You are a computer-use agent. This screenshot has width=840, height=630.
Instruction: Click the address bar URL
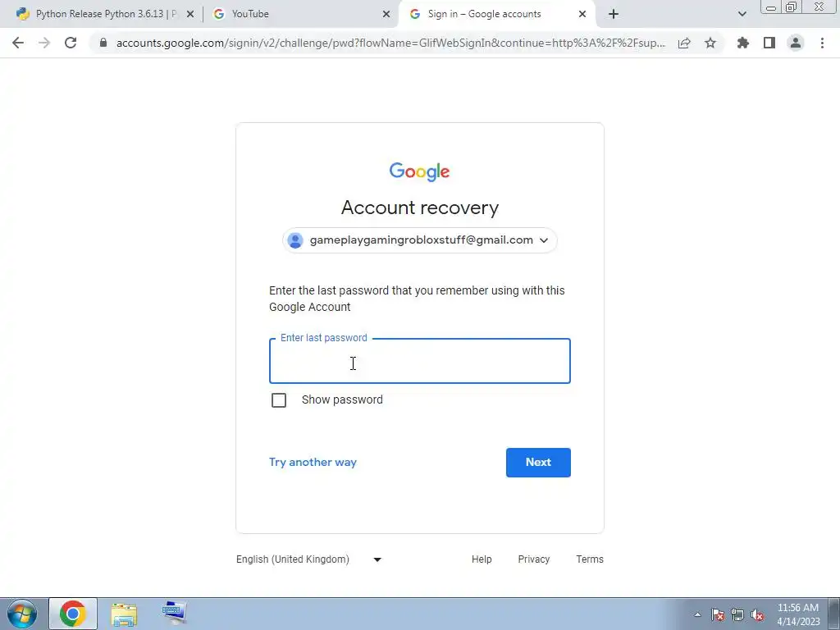tap(390, 43)
